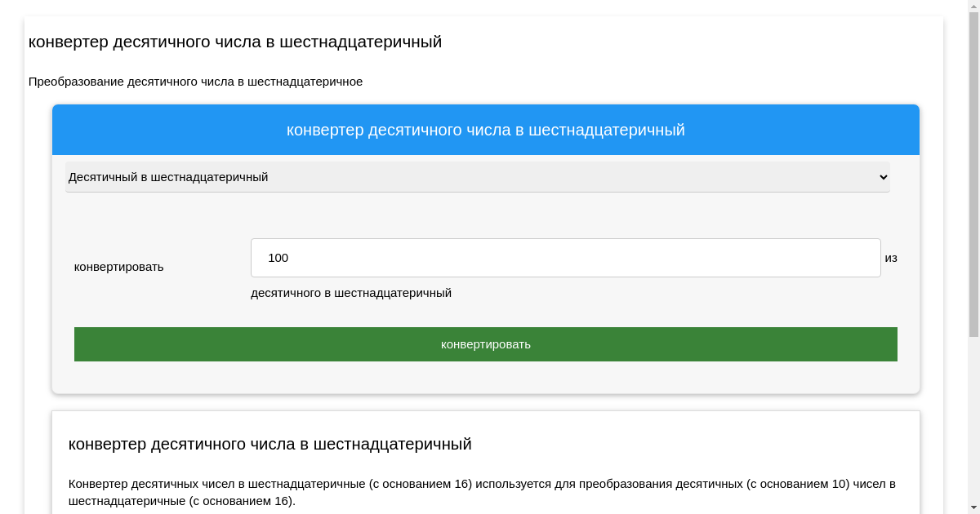Click the конвертировать label beside the input
980x514 pixels.
(118, 267)
